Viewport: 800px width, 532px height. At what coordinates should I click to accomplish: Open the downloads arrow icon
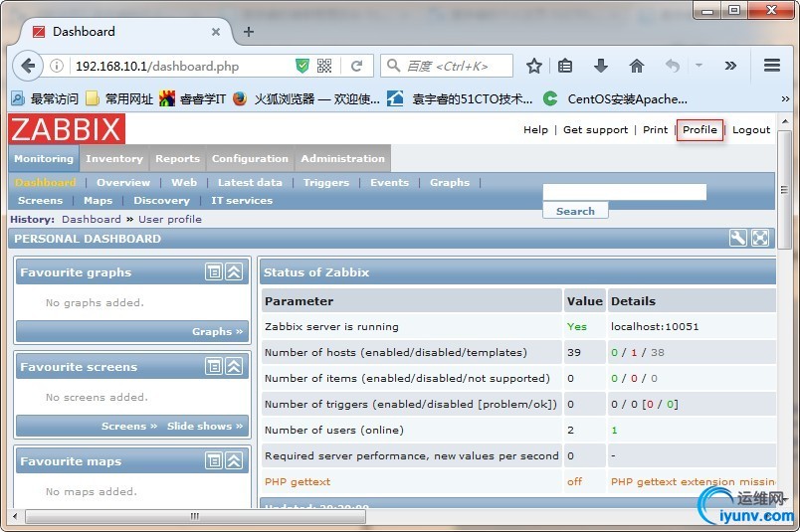601,66
